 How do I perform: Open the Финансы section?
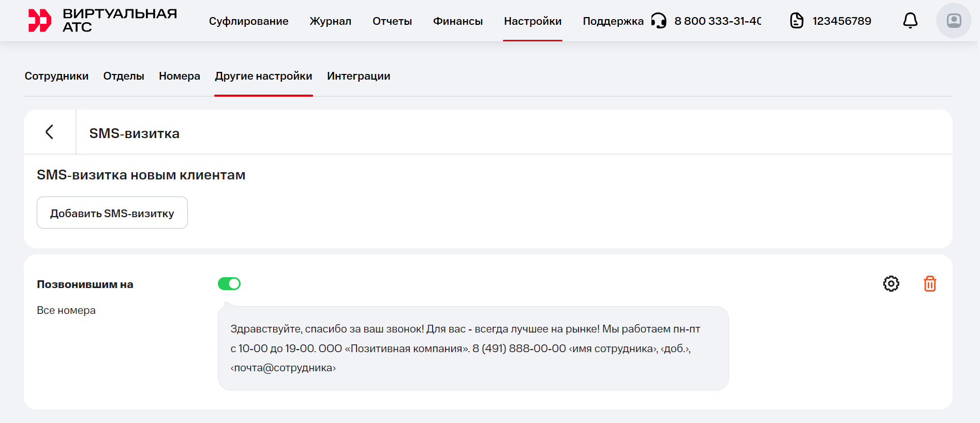coord(457,21)
